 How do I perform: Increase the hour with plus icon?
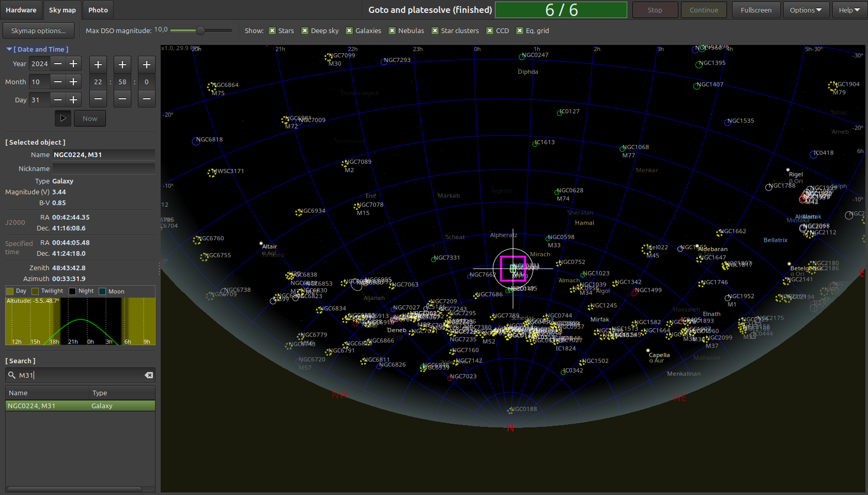tap(98, 65)
